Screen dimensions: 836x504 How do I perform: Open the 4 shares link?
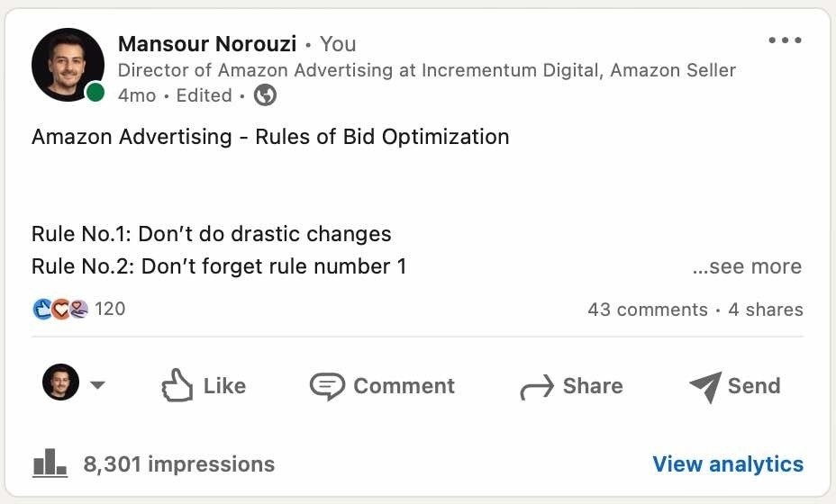(x=765, y=310)
